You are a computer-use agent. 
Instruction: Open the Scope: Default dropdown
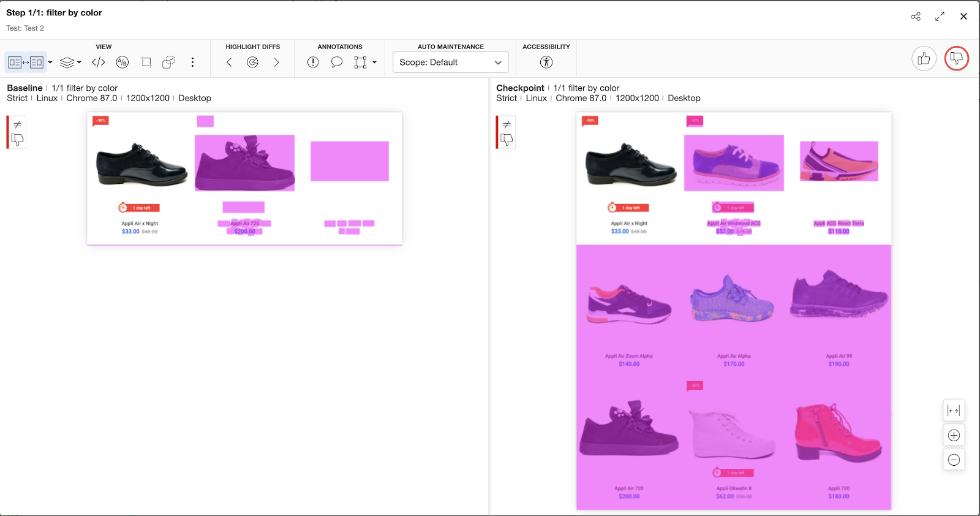pos(450,62)
